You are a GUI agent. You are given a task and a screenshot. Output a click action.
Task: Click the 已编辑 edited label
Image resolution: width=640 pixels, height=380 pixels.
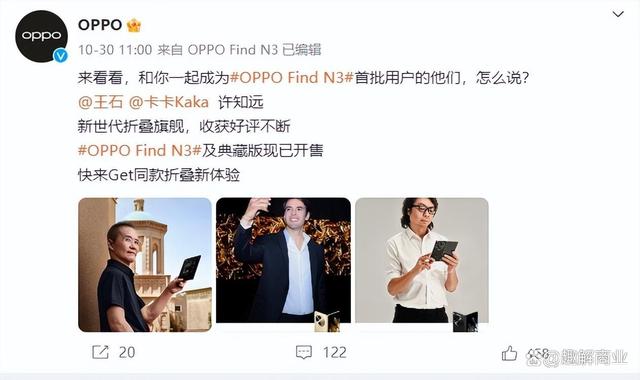pos(302,50)
